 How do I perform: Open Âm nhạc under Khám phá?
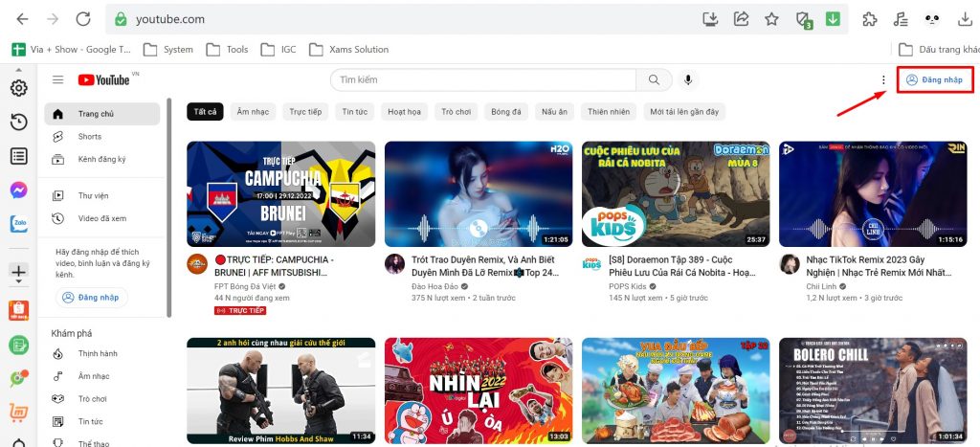click(102, 376)
